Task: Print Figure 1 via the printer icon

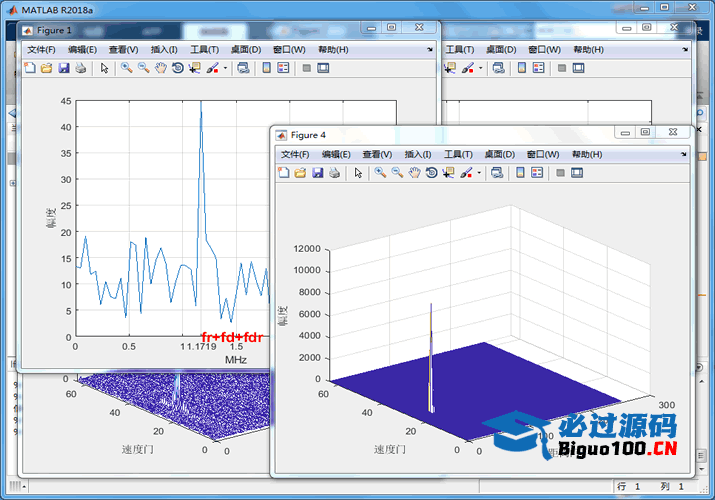Action: click(80, 68)
